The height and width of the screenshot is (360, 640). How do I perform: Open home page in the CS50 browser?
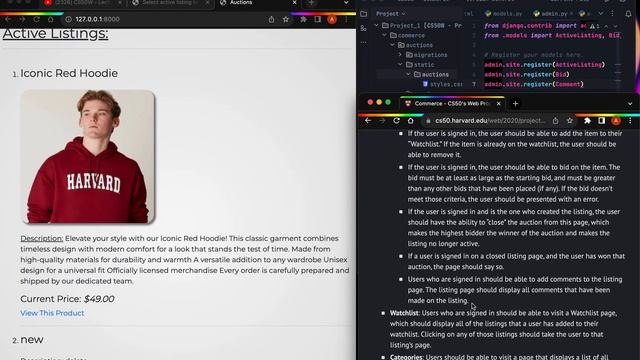click(x=411, y=121)
